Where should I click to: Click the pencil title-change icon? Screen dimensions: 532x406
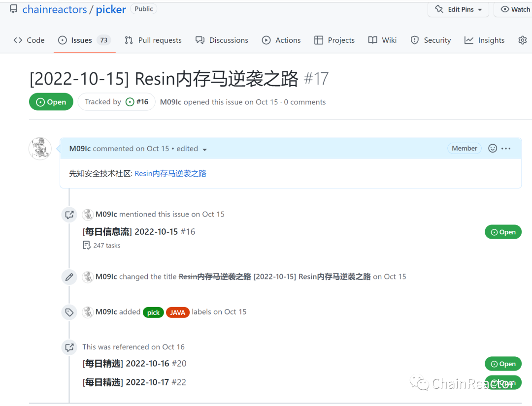(x=69, y=277)
